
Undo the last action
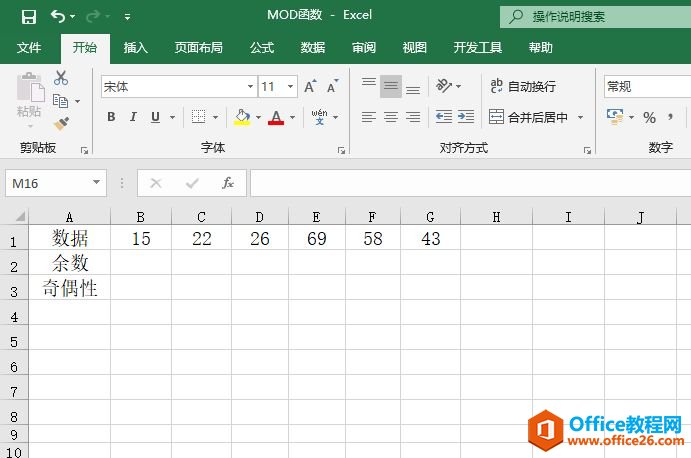pyautogui.click(x=58, y=16)
